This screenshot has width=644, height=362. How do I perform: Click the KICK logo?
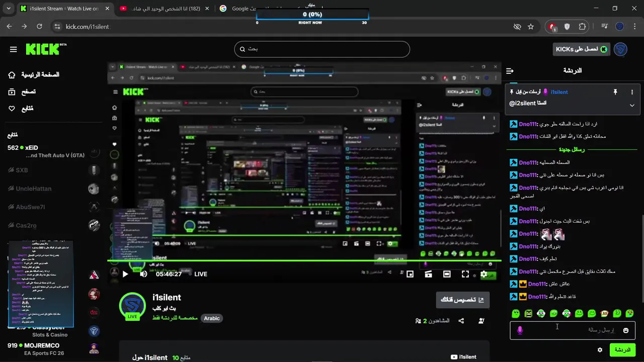click(45, 49)
